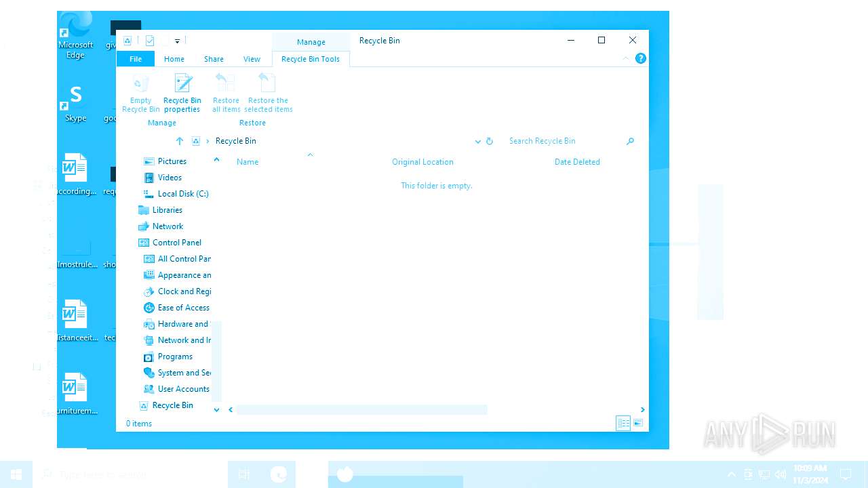Select Pictures in the navigation pane
The width and height of the screenshot is (868, 488).
(x=172, y=161)
